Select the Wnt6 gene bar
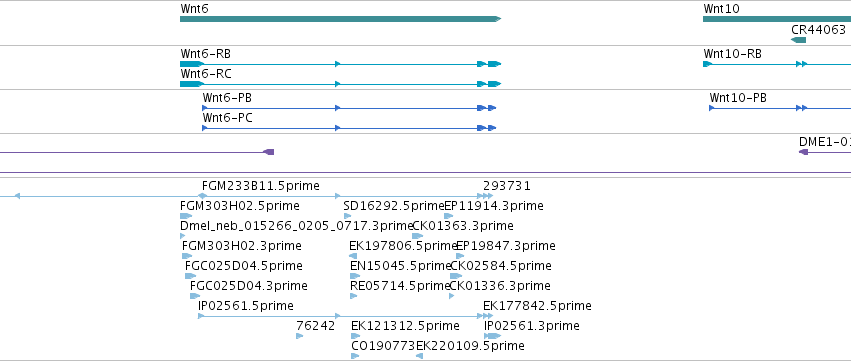The height and width of the screenshot is (361, 851). point(340,19)
